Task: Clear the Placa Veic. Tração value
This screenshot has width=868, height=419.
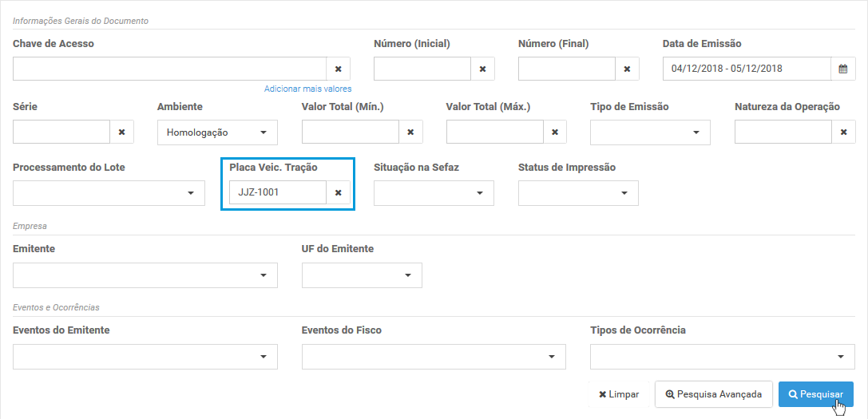Action: pyautogui.click(x=339, y=192)
